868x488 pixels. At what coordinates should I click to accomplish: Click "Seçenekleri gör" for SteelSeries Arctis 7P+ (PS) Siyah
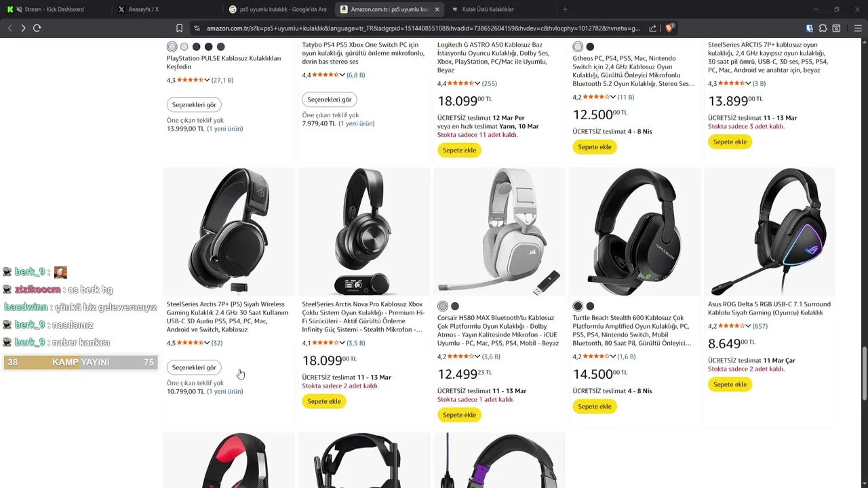coord(194,367)
